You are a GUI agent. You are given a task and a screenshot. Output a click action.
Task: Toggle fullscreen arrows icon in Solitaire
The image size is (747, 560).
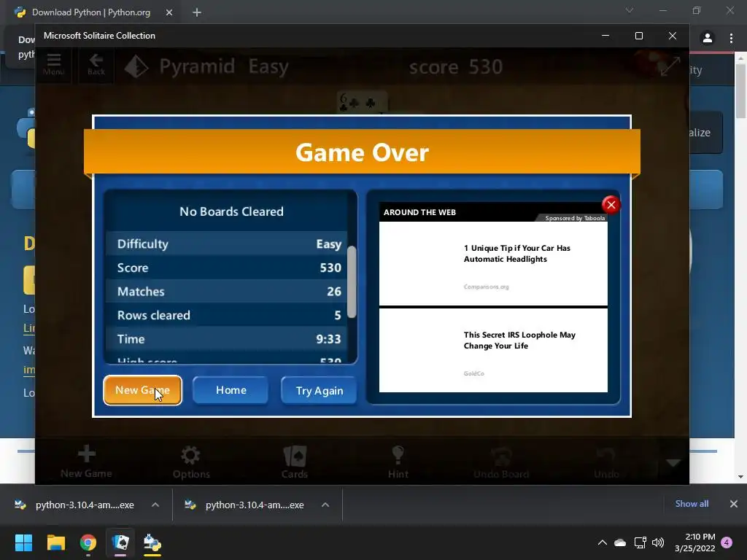(x=670, y=66)
